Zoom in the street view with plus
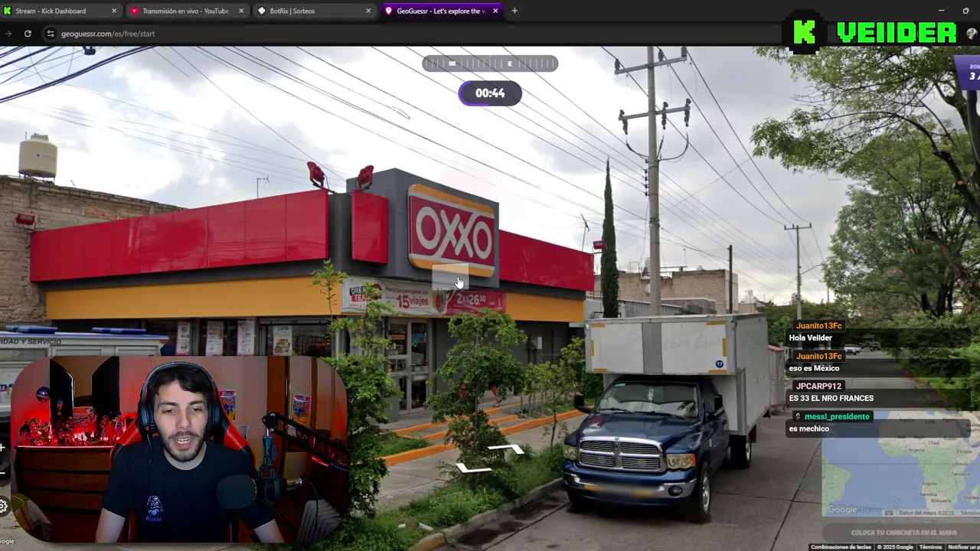This screenshot has height=551, width=980. click(3, 448)
